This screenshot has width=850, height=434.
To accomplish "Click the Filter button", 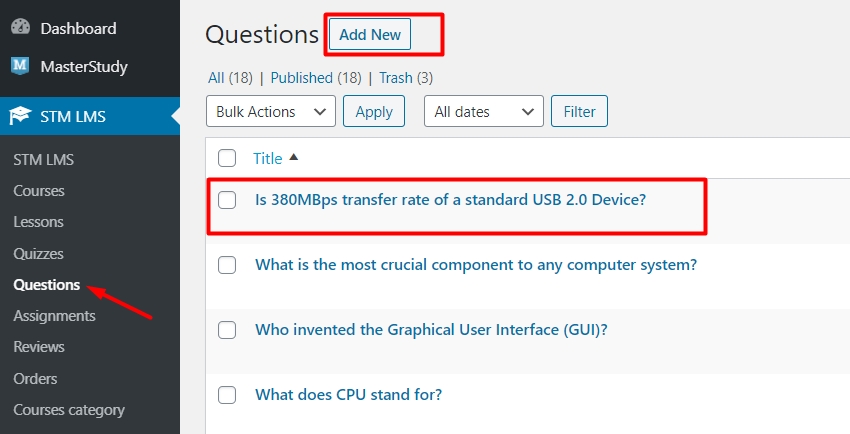I will 579,112.
